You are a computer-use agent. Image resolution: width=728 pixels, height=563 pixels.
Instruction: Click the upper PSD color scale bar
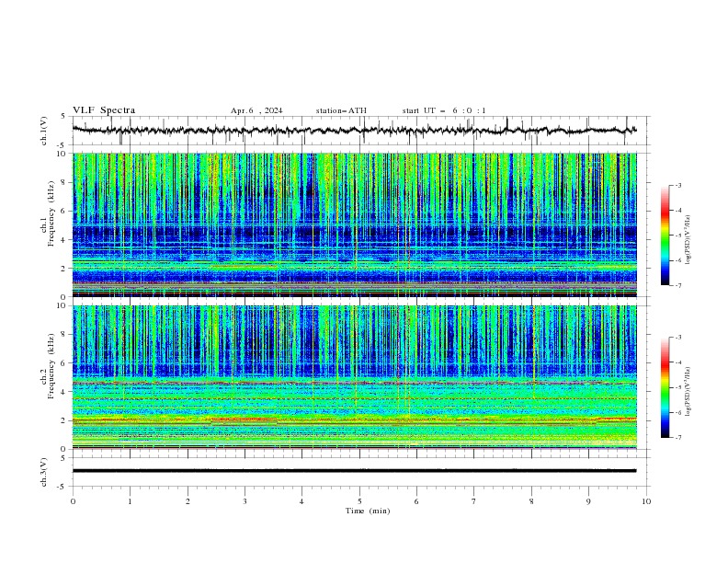665,236
